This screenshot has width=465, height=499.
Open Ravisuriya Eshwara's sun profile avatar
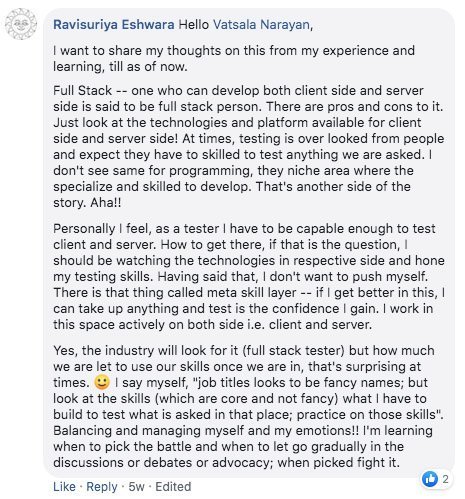tap(21, 24)
